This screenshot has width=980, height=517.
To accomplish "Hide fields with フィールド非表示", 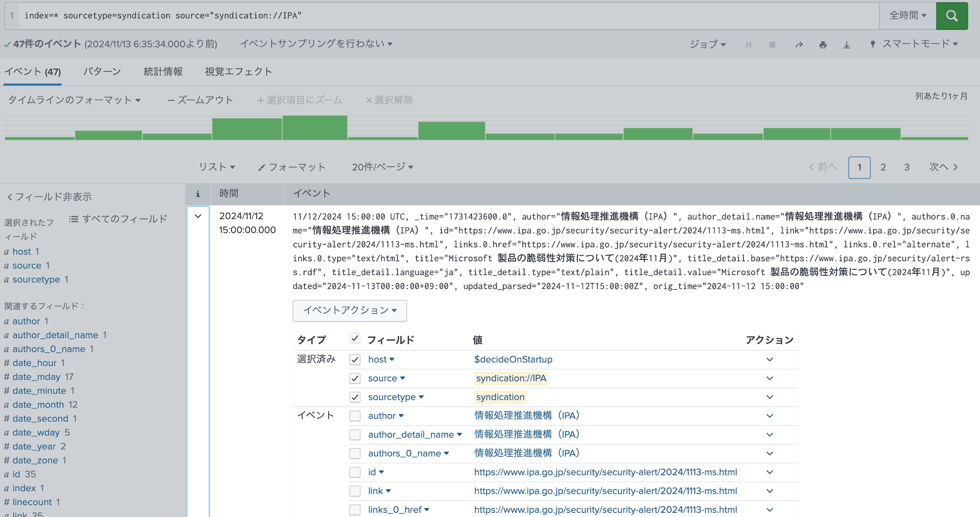I will (x=49, y=197).
